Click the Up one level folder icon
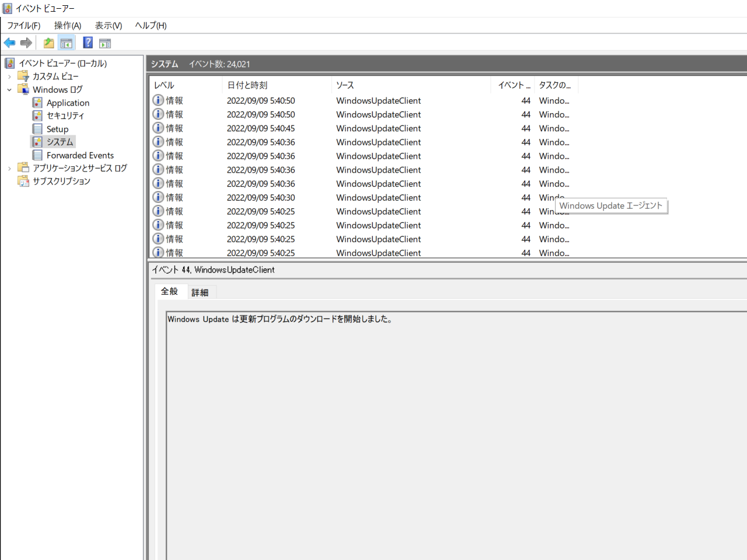This screenshot has width=747, height=560. [49, 43]
